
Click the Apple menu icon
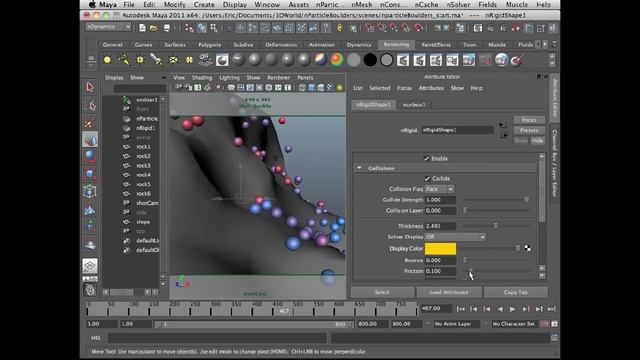point(93,4)
